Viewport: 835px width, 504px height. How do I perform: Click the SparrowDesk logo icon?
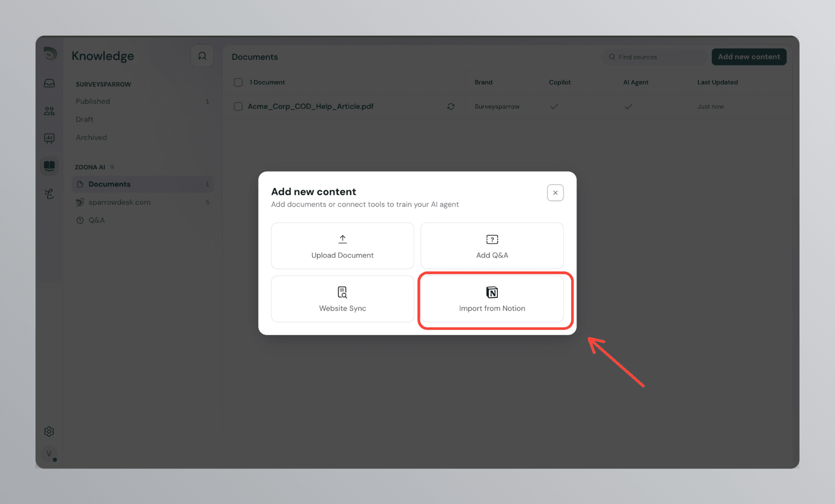tap(50, 54)
